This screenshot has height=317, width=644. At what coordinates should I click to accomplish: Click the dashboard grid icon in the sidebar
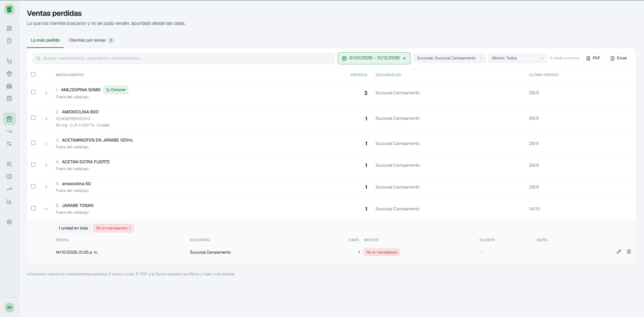9,29
